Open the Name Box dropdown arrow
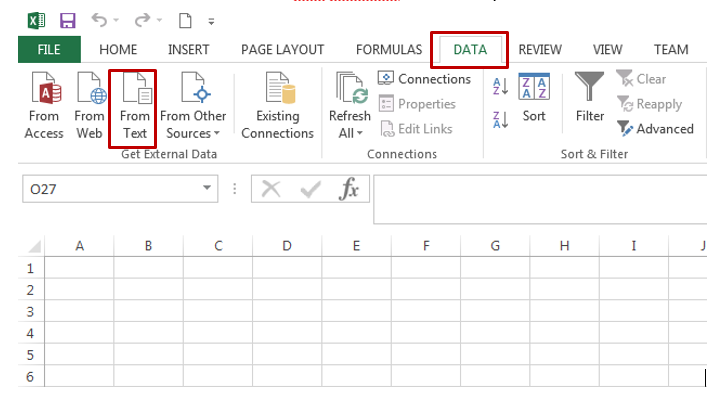The height and width of the screenshot is (393, 711). 207,188
